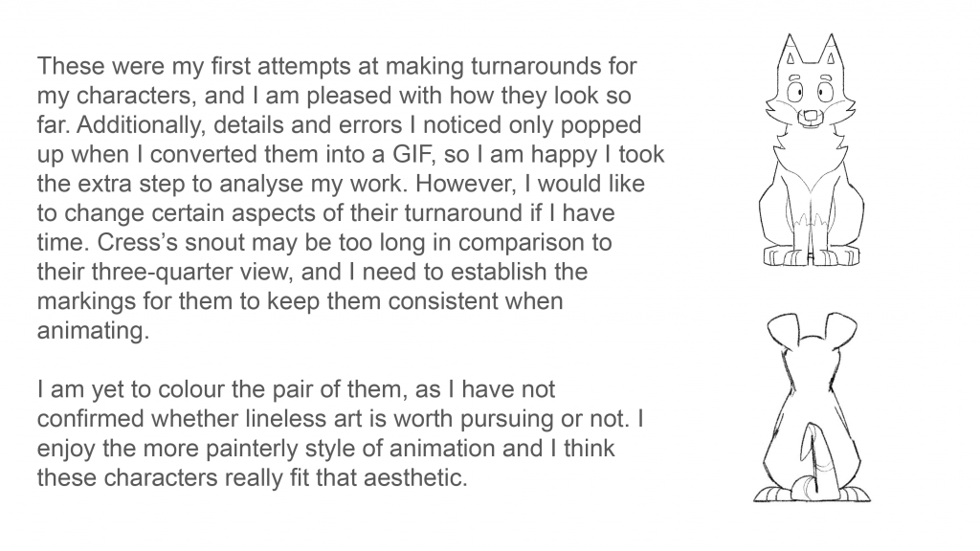The height and width of the screenshot is (551, 980).
Task: Click the front-view dog's front paws
Action: (812, 255)
